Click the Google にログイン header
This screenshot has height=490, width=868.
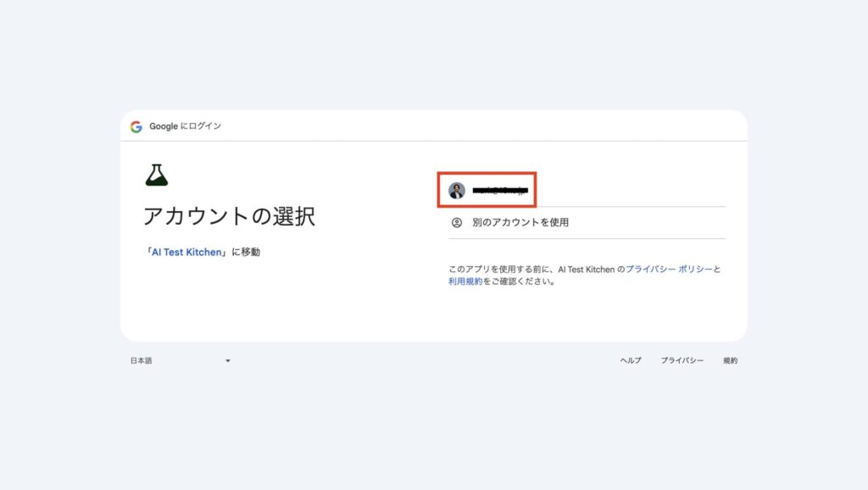[x=182, y=125]
